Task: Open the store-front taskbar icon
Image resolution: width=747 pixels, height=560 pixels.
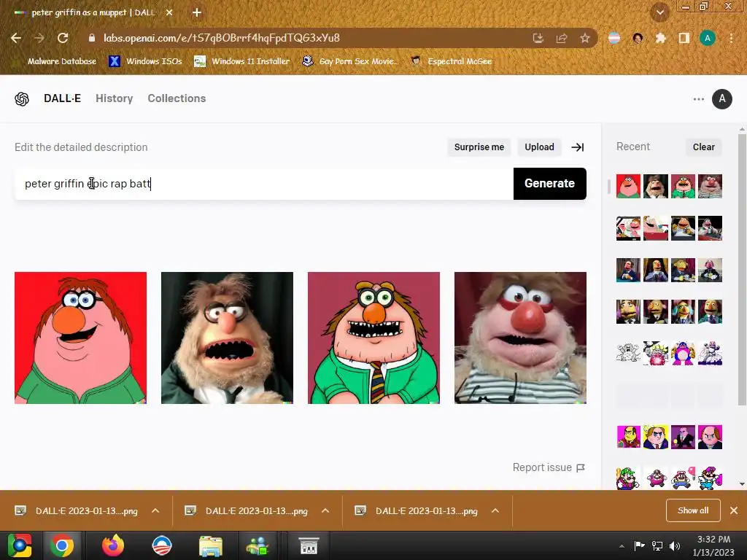Action: click(x=309, y=545)
